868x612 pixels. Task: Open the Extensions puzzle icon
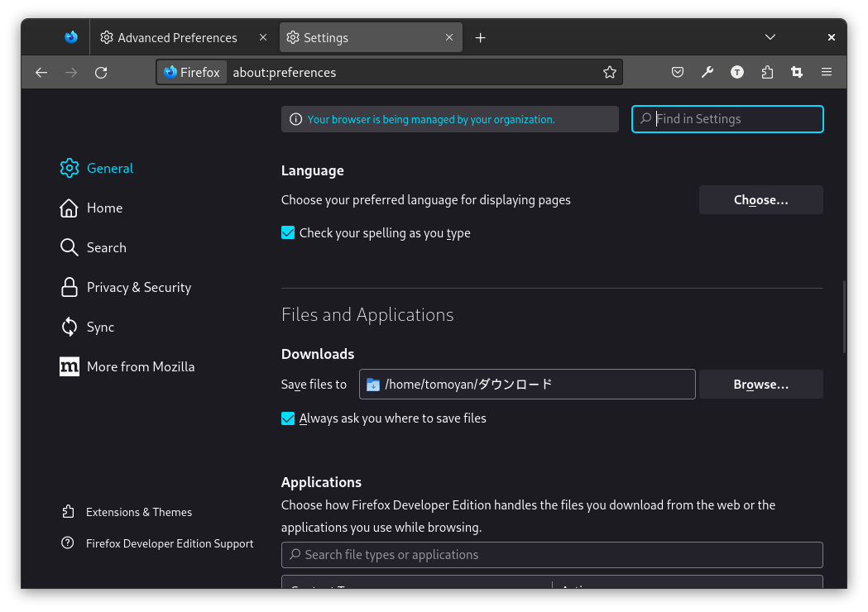767,72
